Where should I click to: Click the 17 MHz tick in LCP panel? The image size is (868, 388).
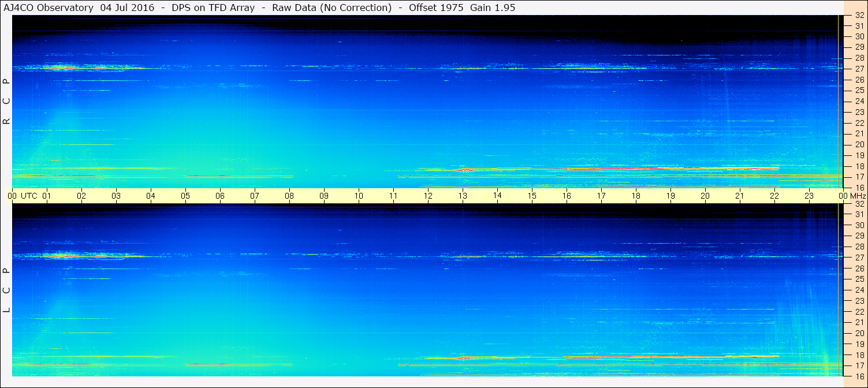click(859, 365)
